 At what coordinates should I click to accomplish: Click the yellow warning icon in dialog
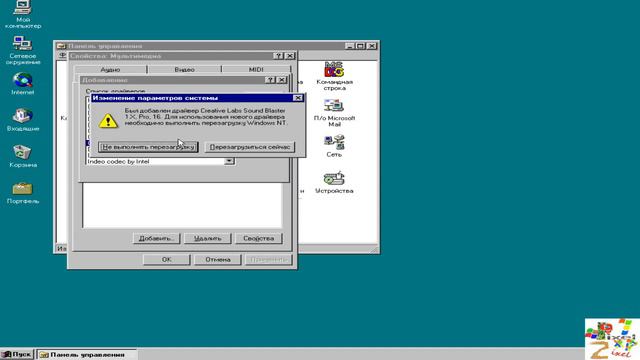coord(108,121)
